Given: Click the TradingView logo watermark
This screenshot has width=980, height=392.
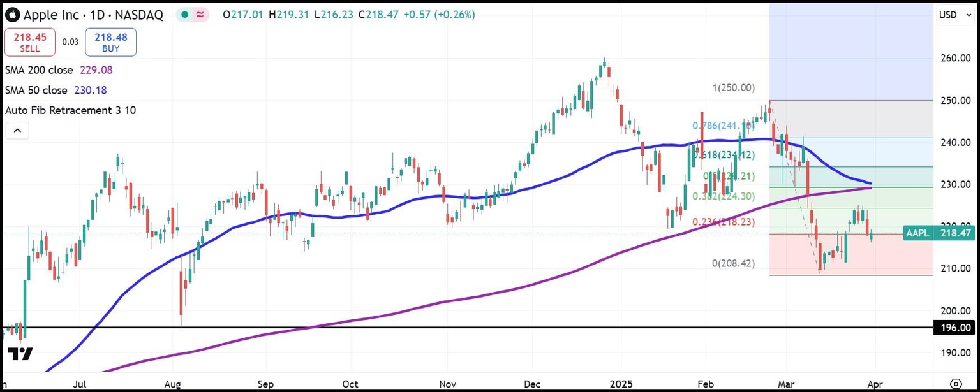Looking at the screenshot, I should click(x=20, y=353).
